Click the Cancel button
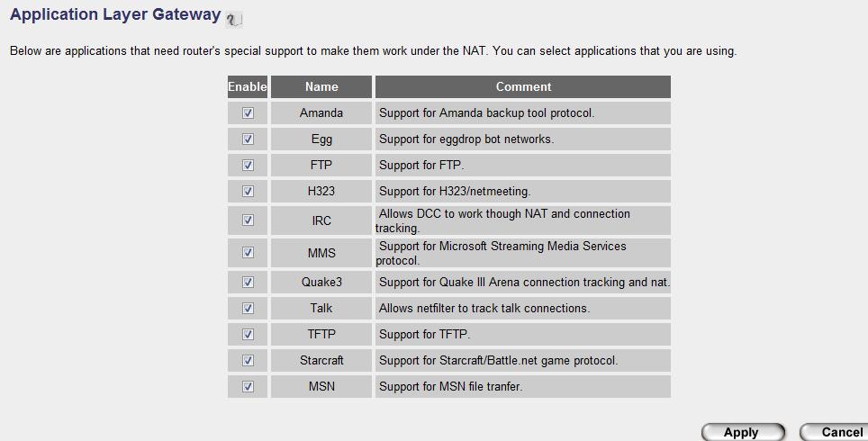The image size is (868, 441). (836, 432)
